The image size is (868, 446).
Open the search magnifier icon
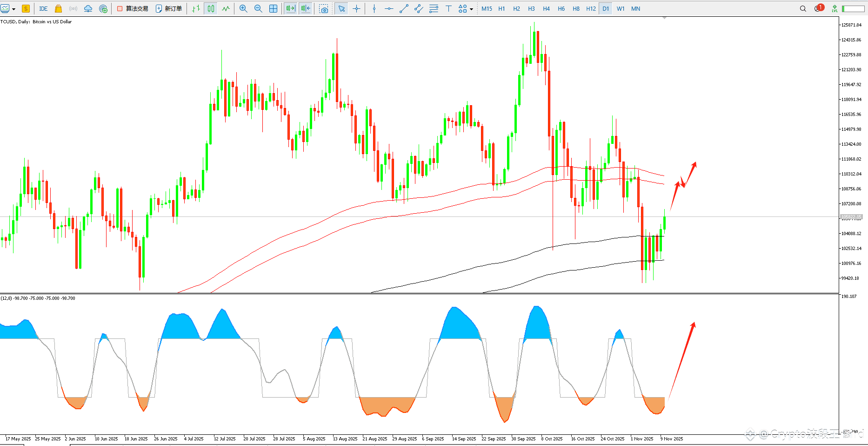[803, 8]
